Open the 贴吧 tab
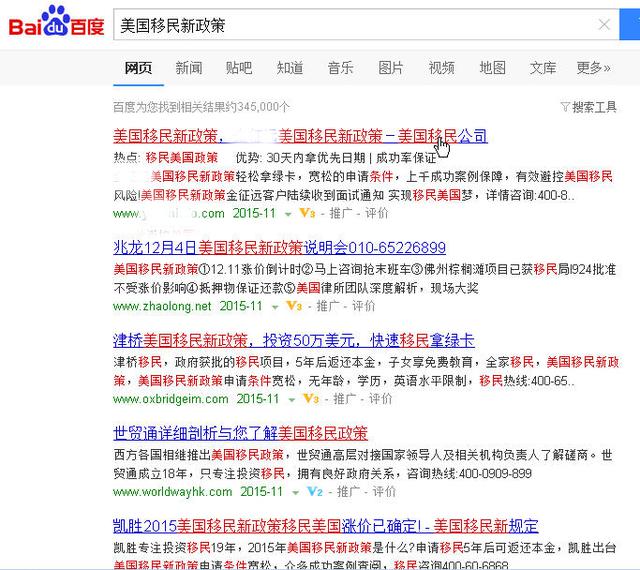640x570 pixels. 239,68
